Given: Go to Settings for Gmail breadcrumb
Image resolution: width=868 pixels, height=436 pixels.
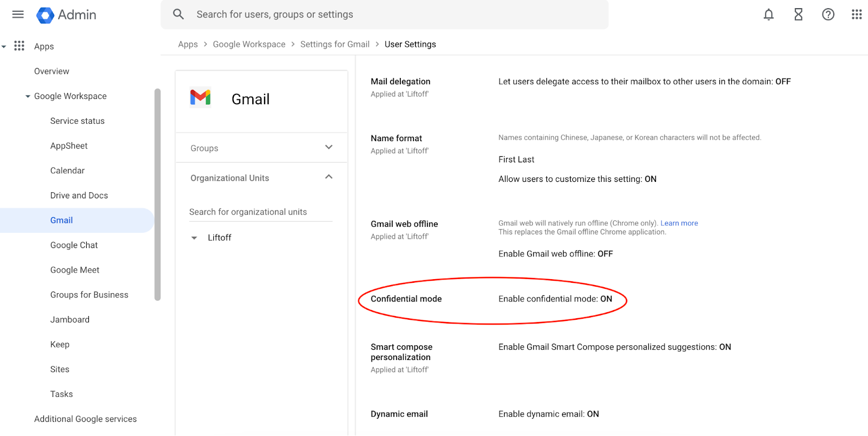Looking at the screenshot, I should click(335, 45).
